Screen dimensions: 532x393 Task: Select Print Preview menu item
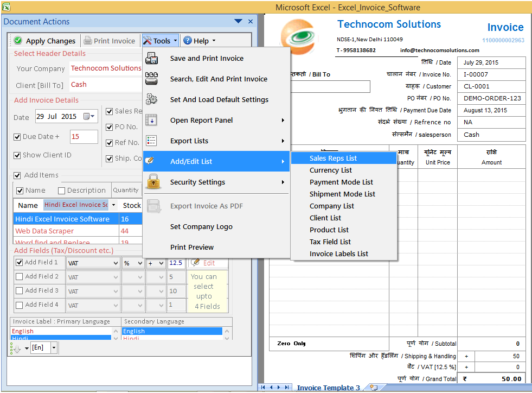pos(216,248)
